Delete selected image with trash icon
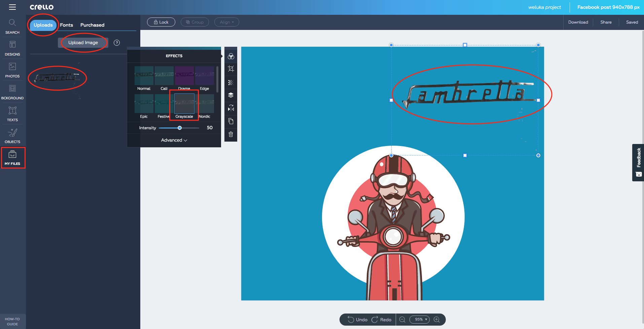 pyautogui.click(x=231, y=134)
